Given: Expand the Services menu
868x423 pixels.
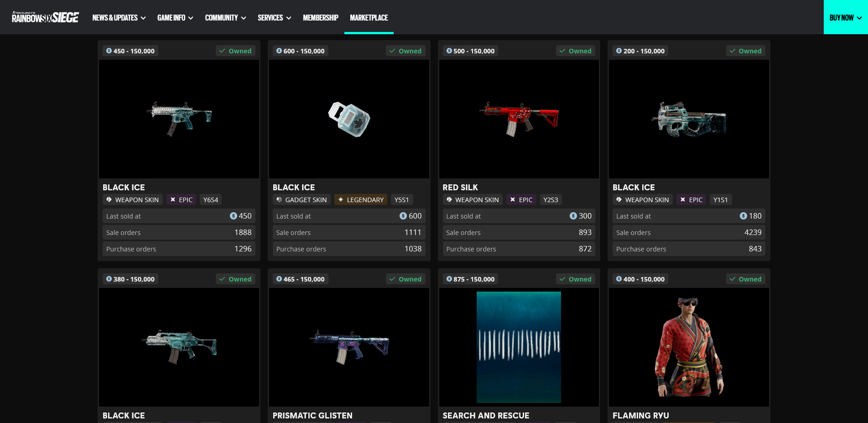Looking at the screenshot, I should point(274,18).
